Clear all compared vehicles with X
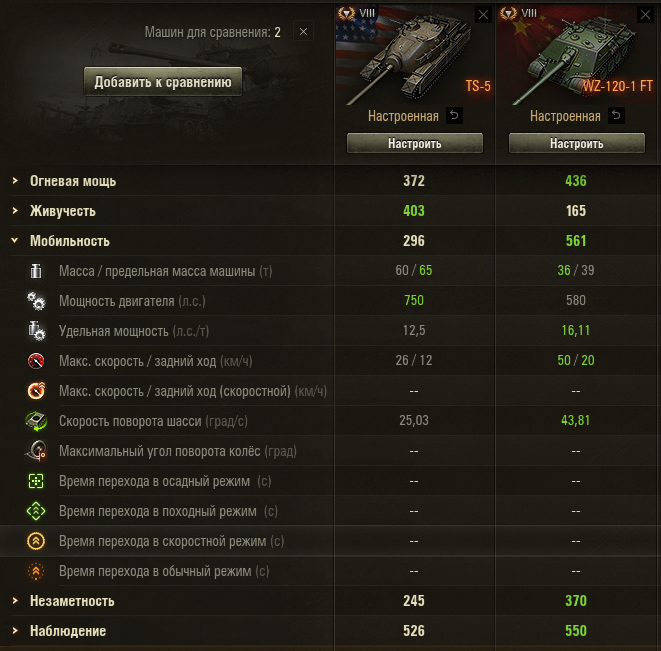Image resolution: width=661 pixels, height=651 pixels. (x=303, y=32)
